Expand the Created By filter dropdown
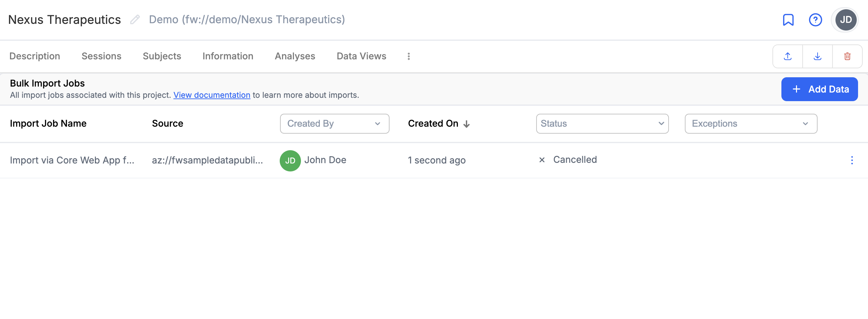Image resolution: width=868 pixels, height=319 pixels. point(334,124)
